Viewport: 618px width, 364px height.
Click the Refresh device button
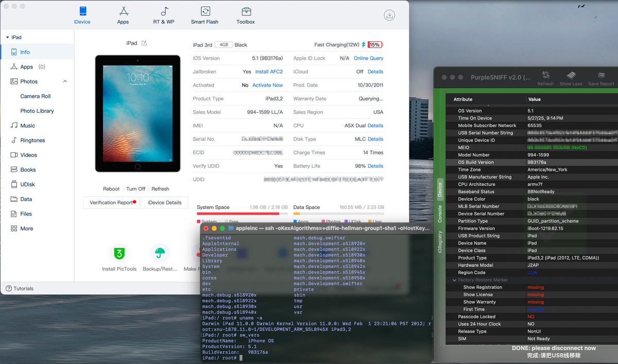tap(160, 189)
